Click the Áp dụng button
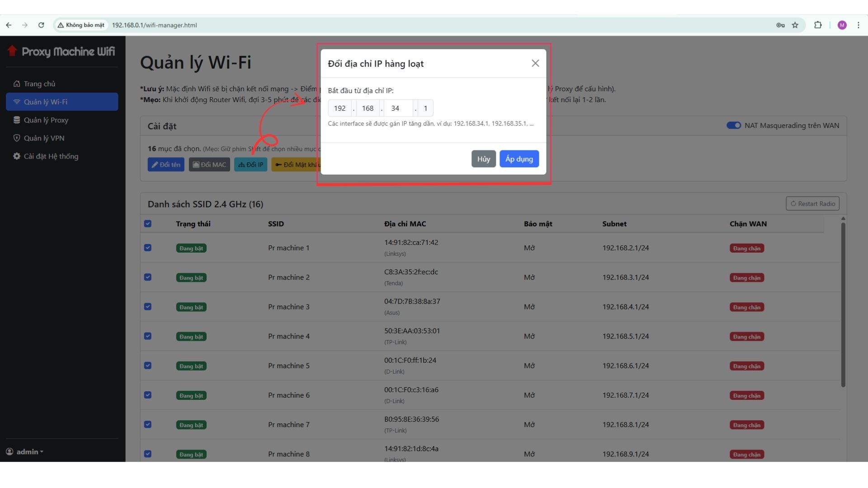Viewport: 868px width, 488px height. [x=519, y=159]
